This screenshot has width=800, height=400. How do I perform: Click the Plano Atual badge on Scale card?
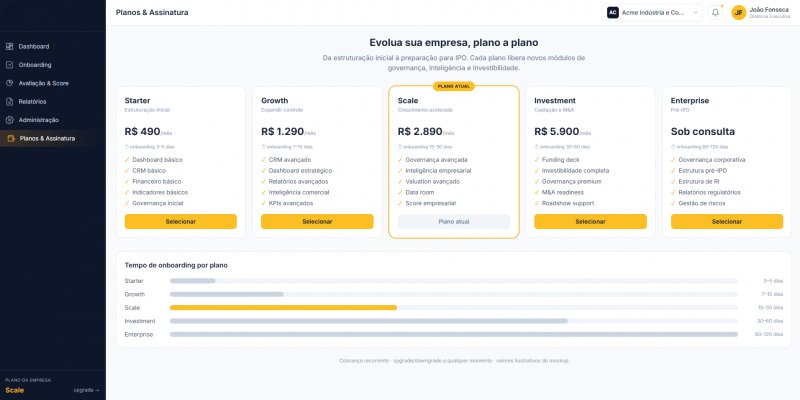pyautogui.click(x=454, y=86)
